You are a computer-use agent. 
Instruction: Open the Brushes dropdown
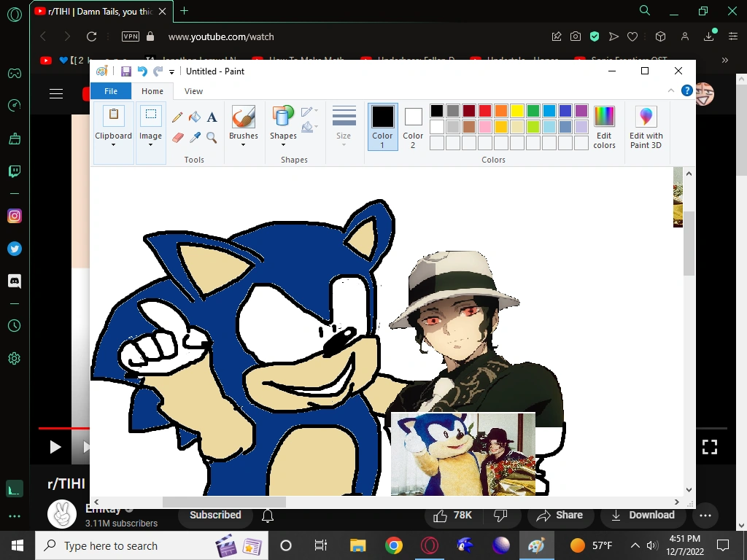pyautogui.click(x=243, y=144)
